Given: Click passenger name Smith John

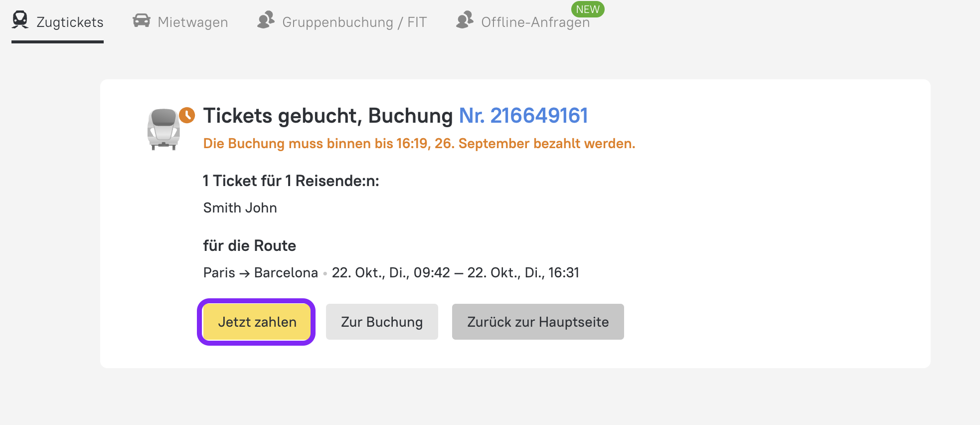Looking at the screenshot, I should coord(240,208).
